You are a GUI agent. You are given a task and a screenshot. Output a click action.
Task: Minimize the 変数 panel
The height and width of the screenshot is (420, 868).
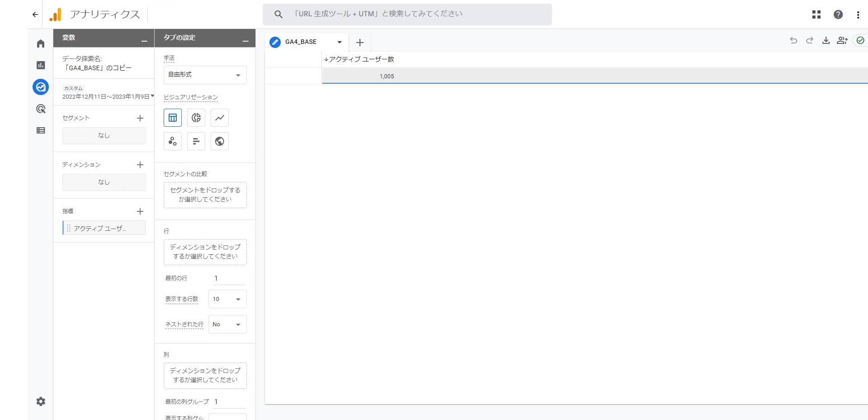point(144,41)
